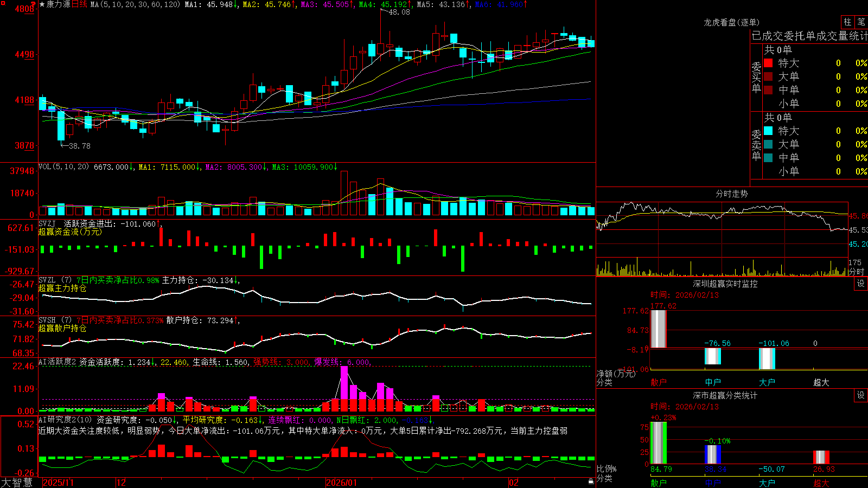Click the 2025/11 date marker on the timeline

click(58, 483)
